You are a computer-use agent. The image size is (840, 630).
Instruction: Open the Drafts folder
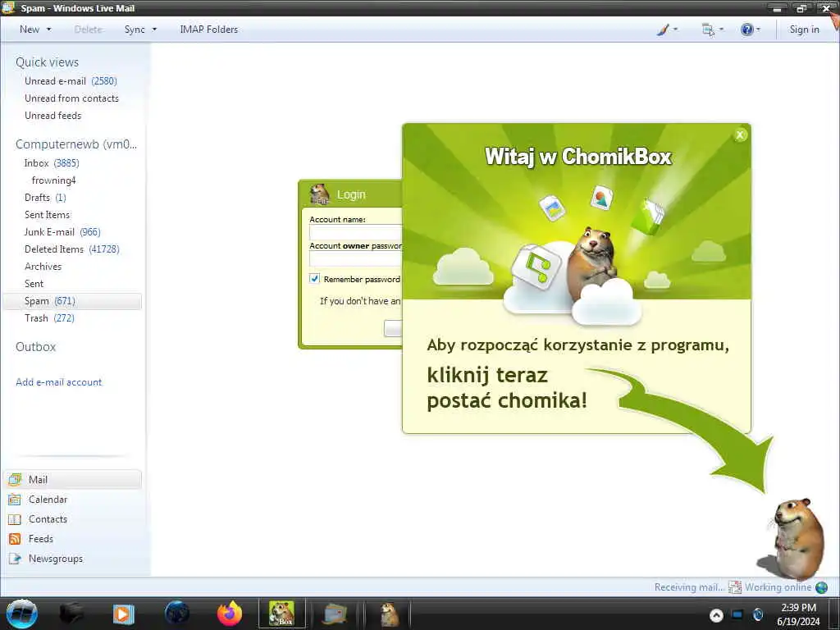point(45,197)
